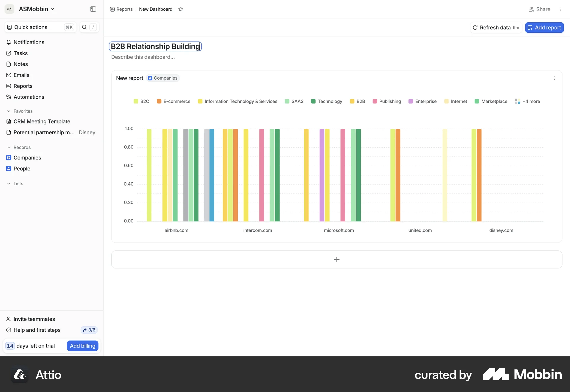Viewport: 570px width, 392px height.
Task: Click the Add report button
Action: point(544,27)
